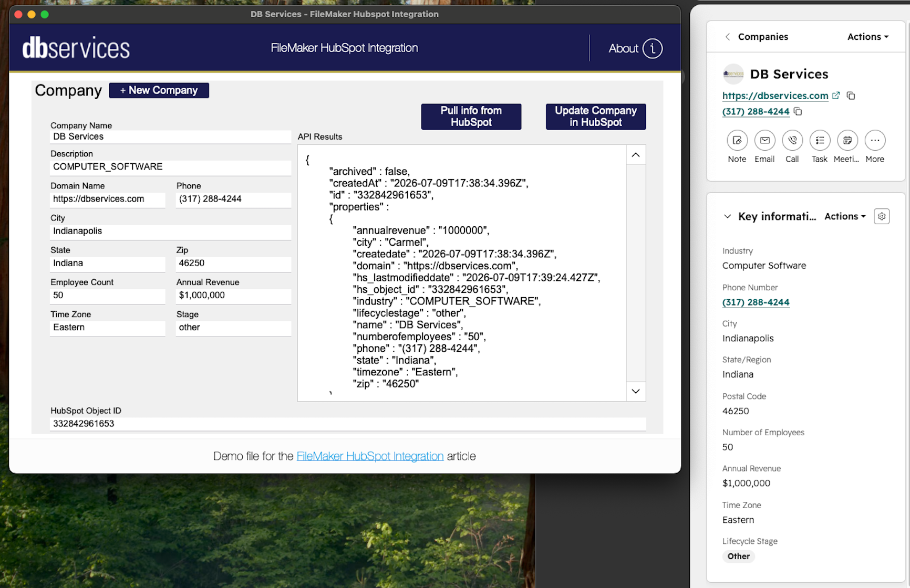Click City value Indianapolis in HubSpot panel

tap(748, 339)
